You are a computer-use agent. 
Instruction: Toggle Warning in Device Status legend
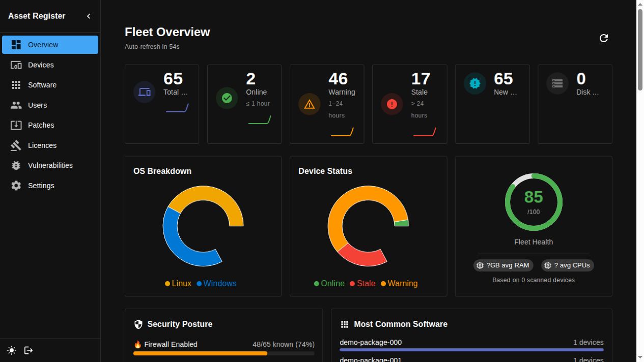399,284
